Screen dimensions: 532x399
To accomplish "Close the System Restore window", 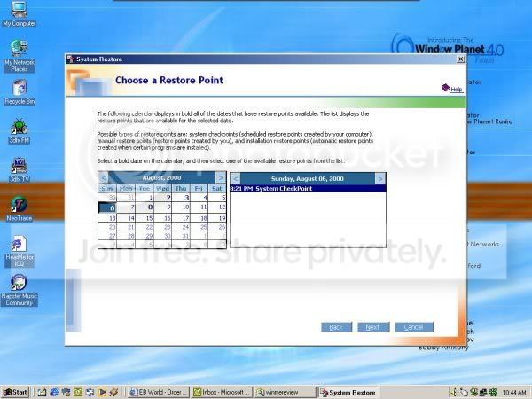I will click(x=460, y=59).
